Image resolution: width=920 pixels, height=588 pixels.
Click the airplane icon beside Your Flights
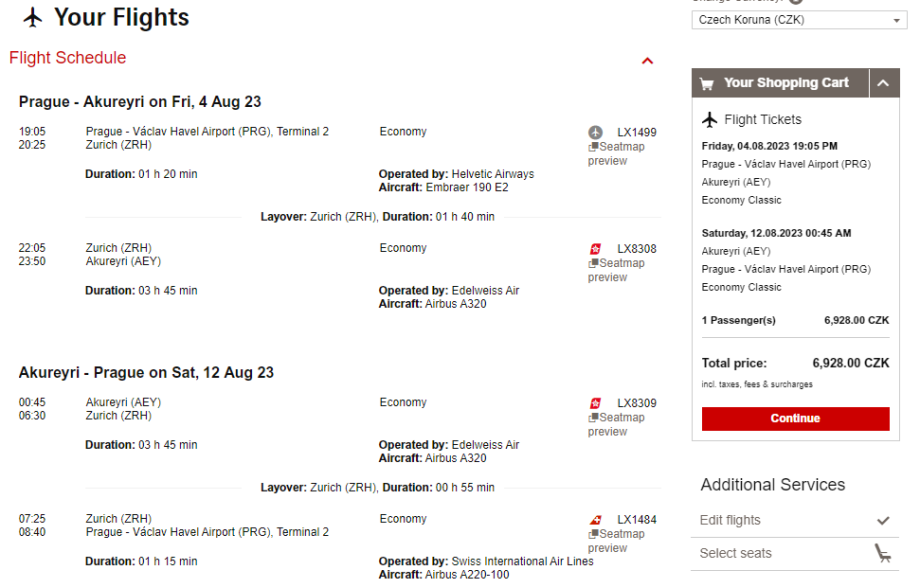click(33, 18)
